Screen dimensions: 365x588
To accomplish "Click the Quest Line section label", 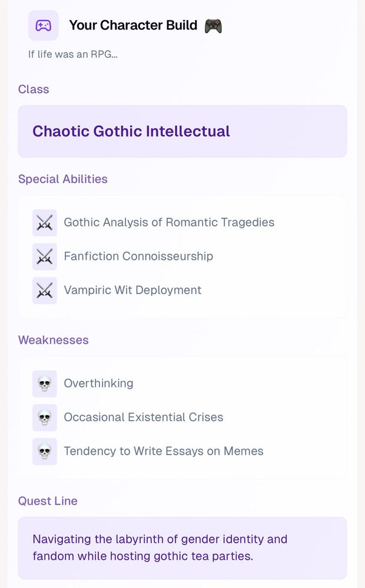I will 48,500.
